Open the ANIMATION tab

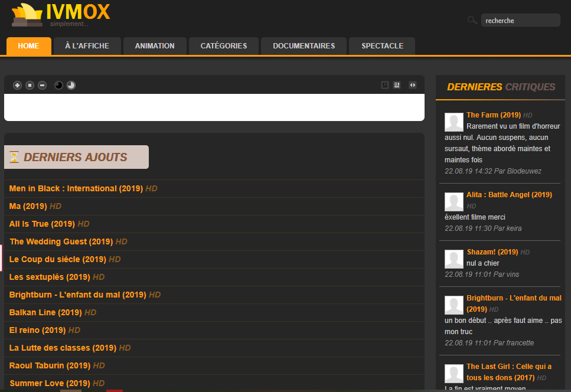click(x=155, y=46)
